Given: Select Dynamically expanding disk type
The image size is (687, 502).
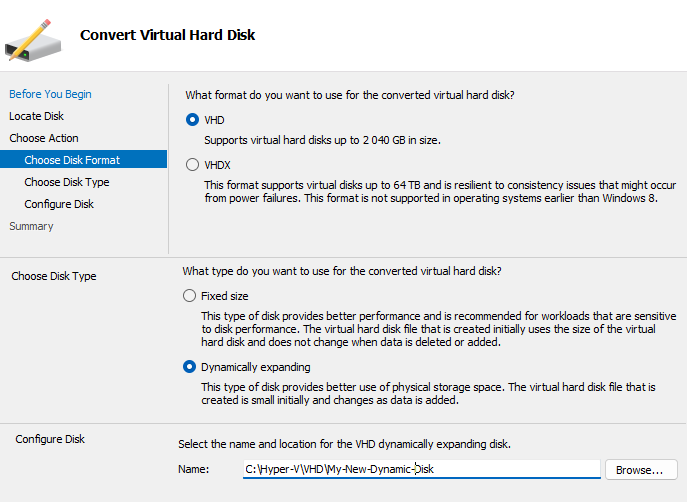Looking at the screenshot, I should (189, 367).
